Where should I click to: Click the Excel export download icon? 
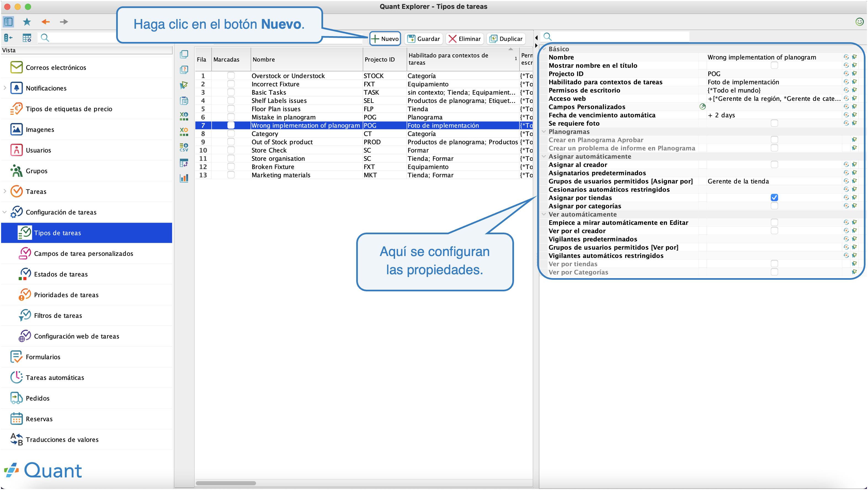[x=184, y=116]
